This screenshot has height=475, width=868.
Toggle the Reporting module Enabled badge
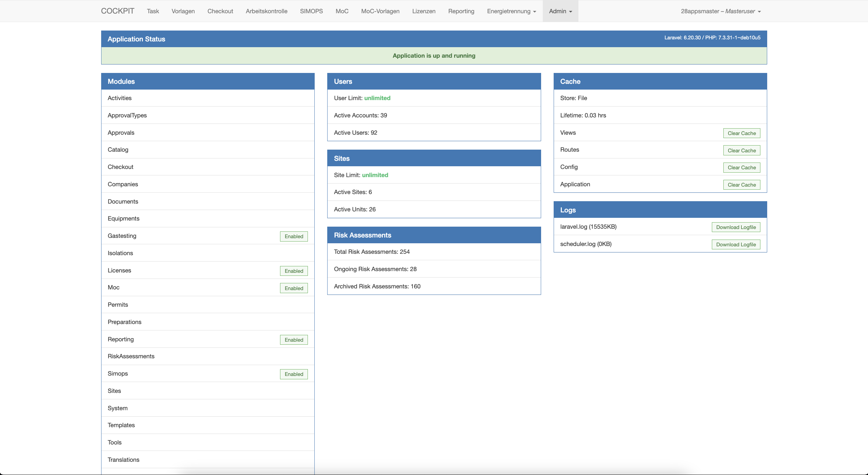[x=294, y=340]
